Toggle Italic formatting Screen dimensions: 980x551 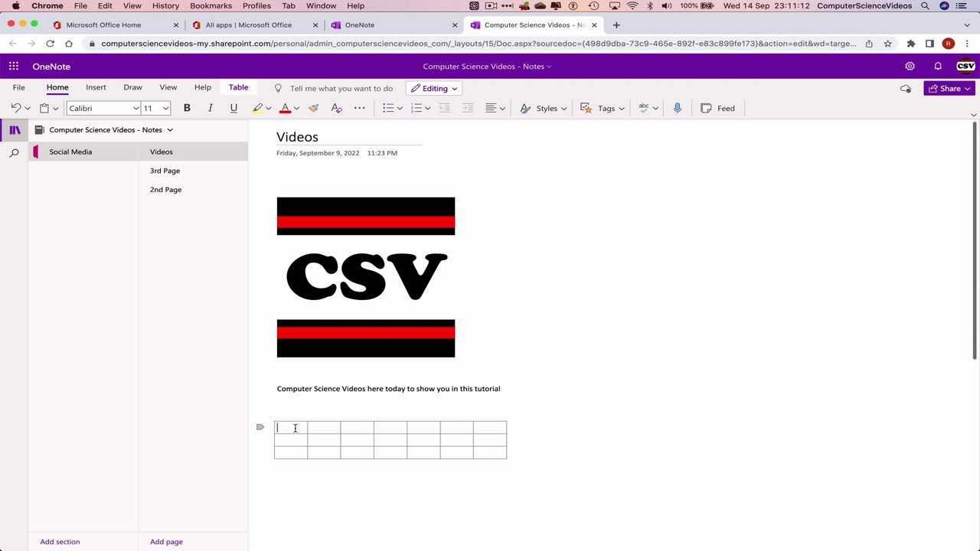tap(210, 108)
